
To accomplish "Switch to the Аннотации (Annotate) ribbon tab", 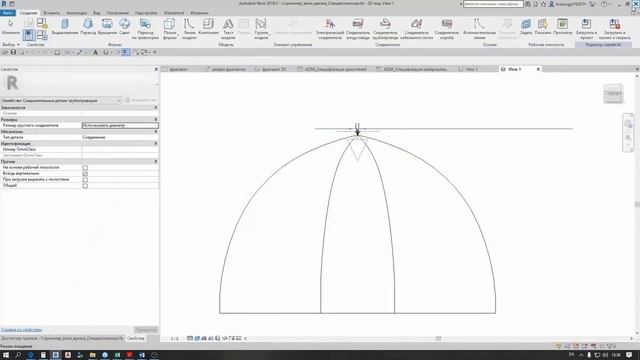I will point(76,13).
